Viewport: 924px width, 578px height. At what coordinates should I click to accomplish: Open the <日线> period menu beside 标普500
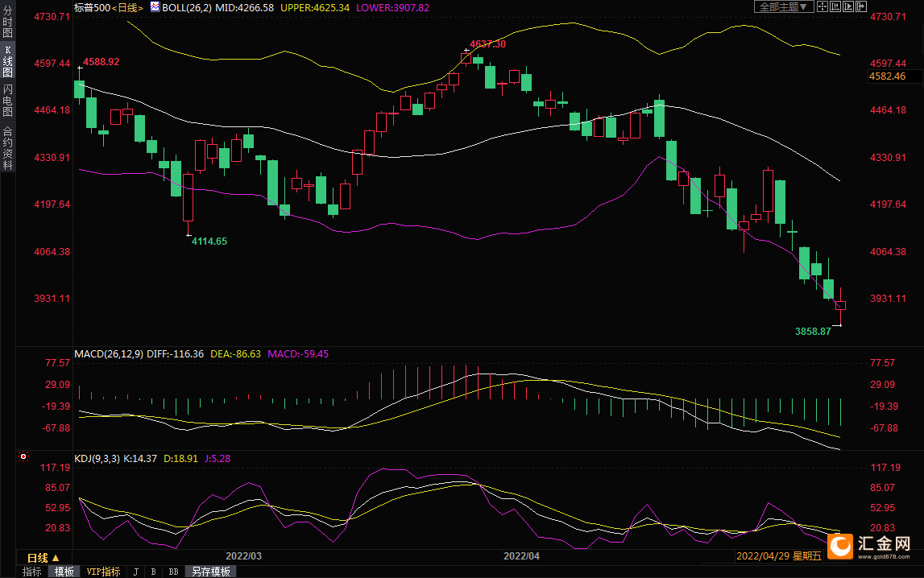[x=127, y=8]
